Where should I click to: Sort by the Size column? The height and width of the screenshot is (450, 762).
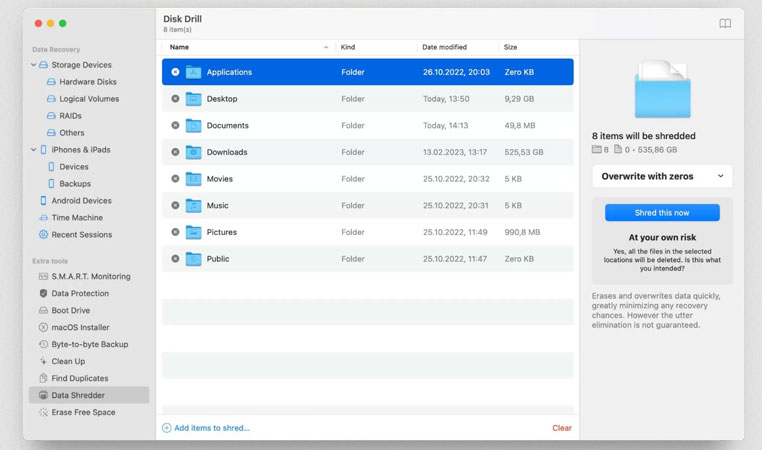pos(510,47)
